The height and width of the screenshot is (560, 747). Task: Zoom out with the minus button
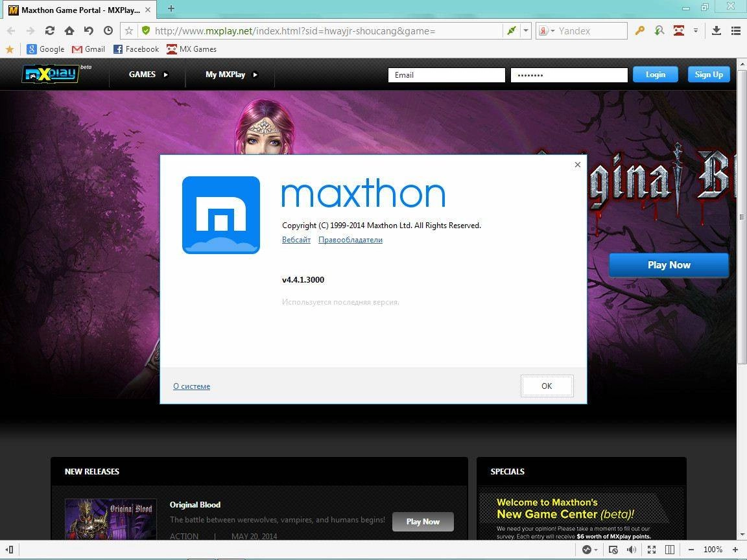click(x=691, y=550)
